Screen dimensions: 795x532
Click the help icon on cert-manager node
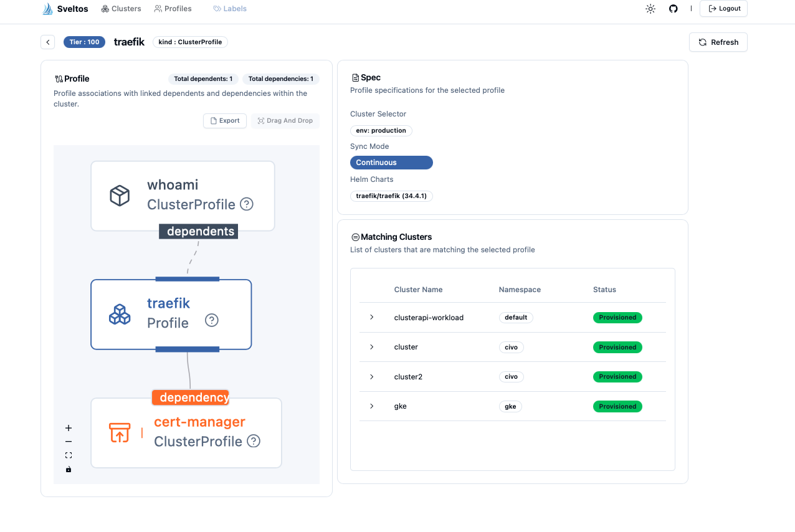click(254, 441)
